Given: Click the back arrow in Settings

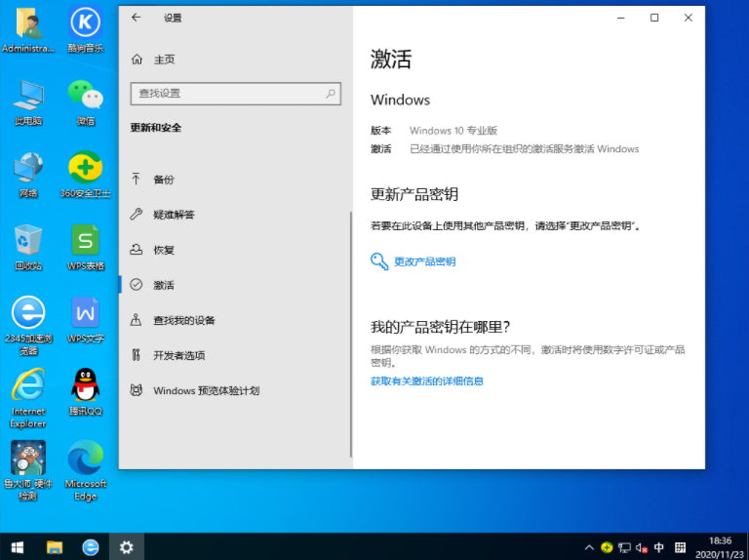Looking at the screenshot, I should 136,18.
